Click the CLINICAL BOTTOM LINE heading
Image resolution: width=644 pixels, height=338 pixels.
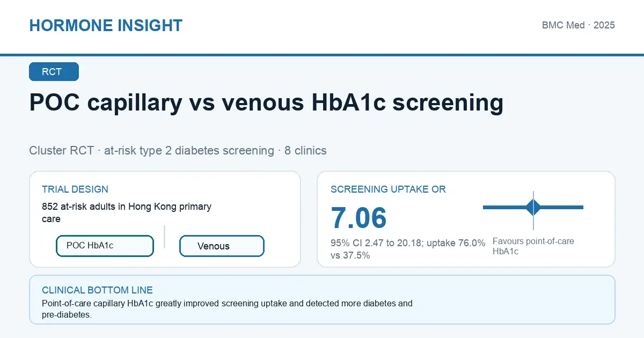[97, 290]
